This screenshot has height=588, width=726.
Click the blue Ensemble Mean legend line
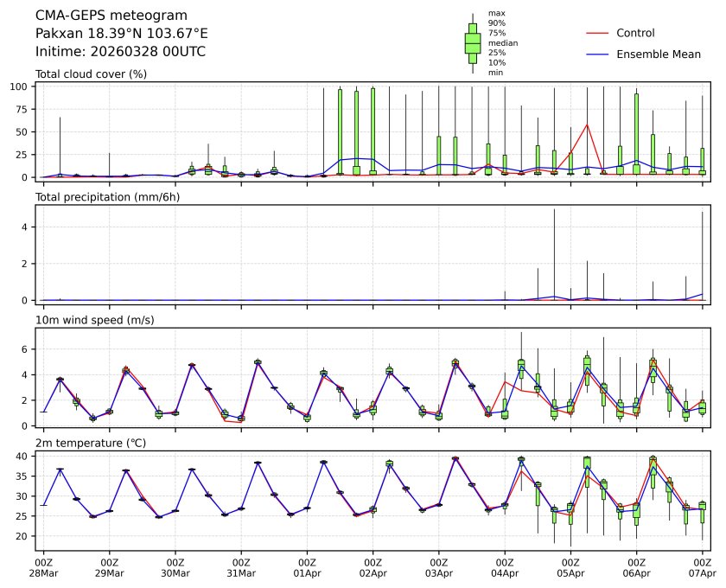tap(600, 54)
